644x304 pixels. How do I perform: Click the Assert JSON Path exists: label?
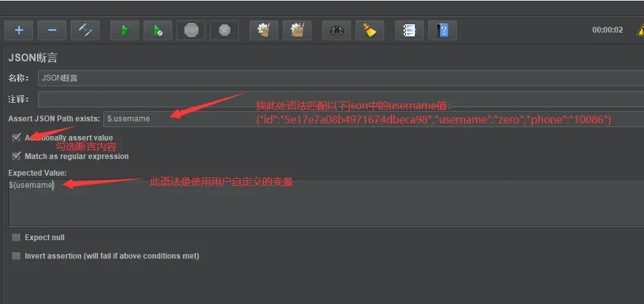[x=54, y=119]
